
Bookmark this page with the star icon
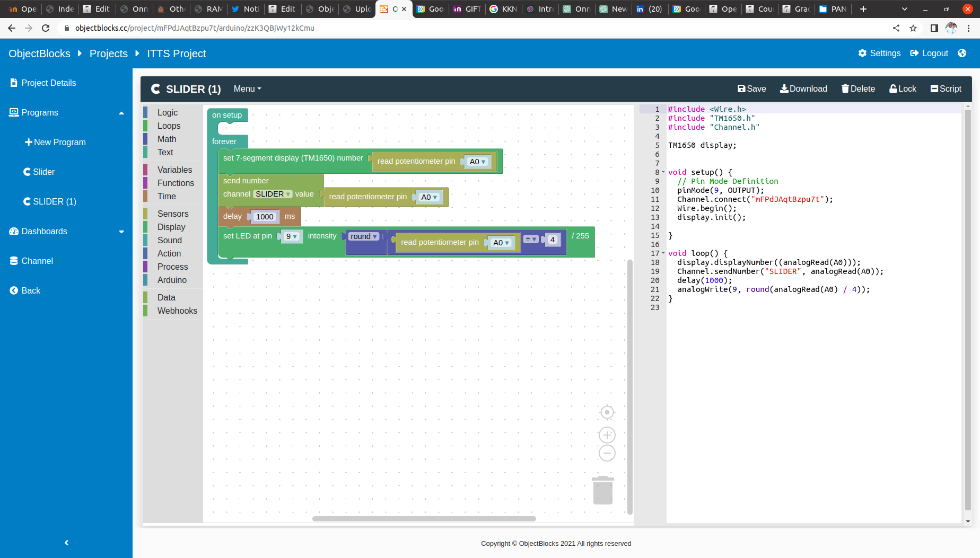(913, 28)
